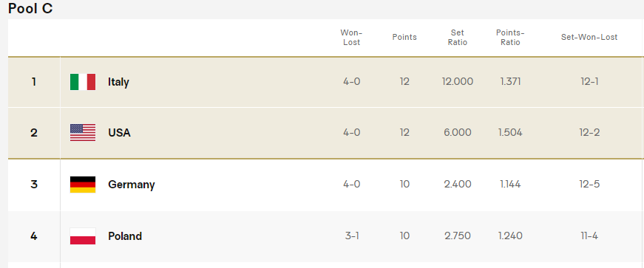Select the Set-Won-Lost column header

[x=589, y=38]
